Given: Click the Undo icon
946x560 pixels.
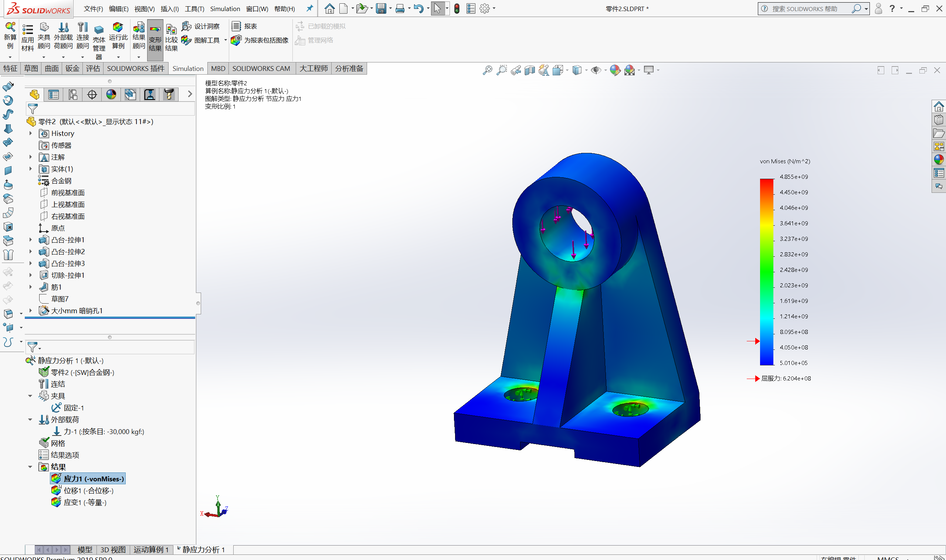Looking at the screenshot, I should click(418, 8).
